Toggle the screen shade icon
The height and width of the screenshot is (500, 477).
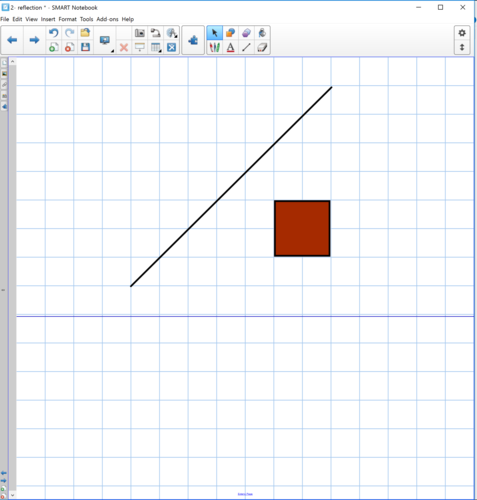coord(140,47)
